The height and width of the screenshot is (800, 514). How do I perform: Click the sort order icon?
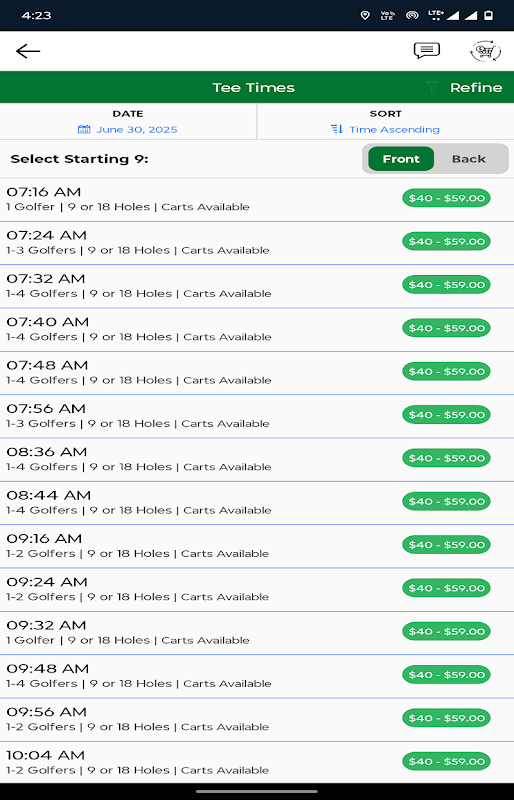tap(337, 130)
